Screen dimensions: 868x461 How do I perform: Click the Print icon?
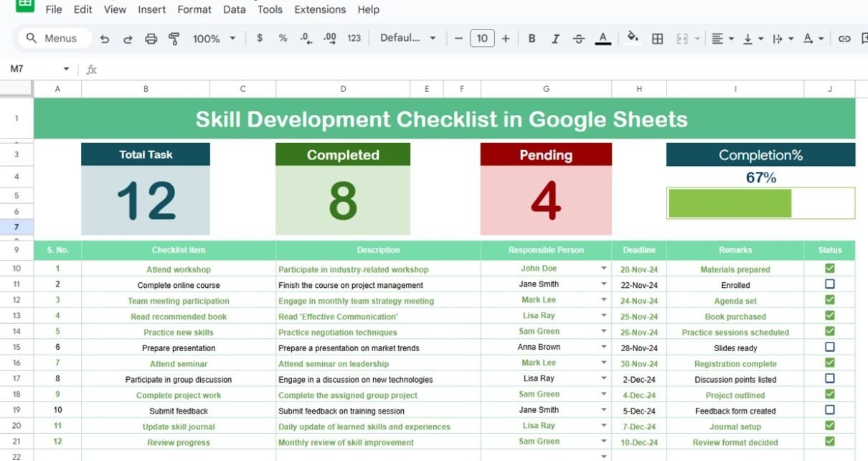[x=151, y=39]
